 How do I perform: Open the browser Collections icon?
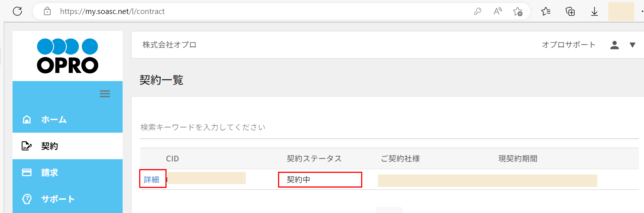click(x=570, y=11)
